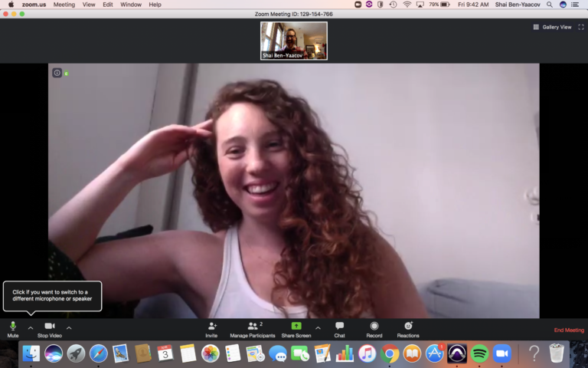The width and height of the screenshot is (588, 368).
Task: Open the question mark icon in the Dock
Action: pos(534,353)
